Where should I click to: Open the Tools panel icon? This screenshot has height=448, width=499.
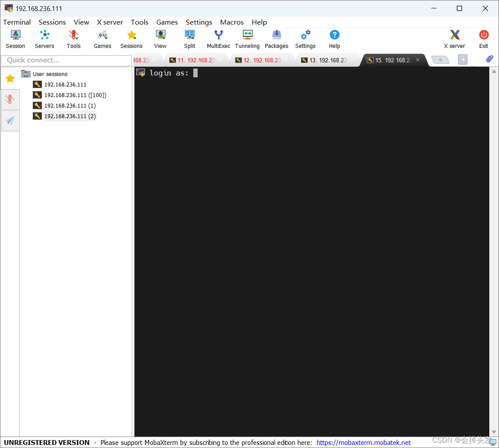[x=73, y=39]
